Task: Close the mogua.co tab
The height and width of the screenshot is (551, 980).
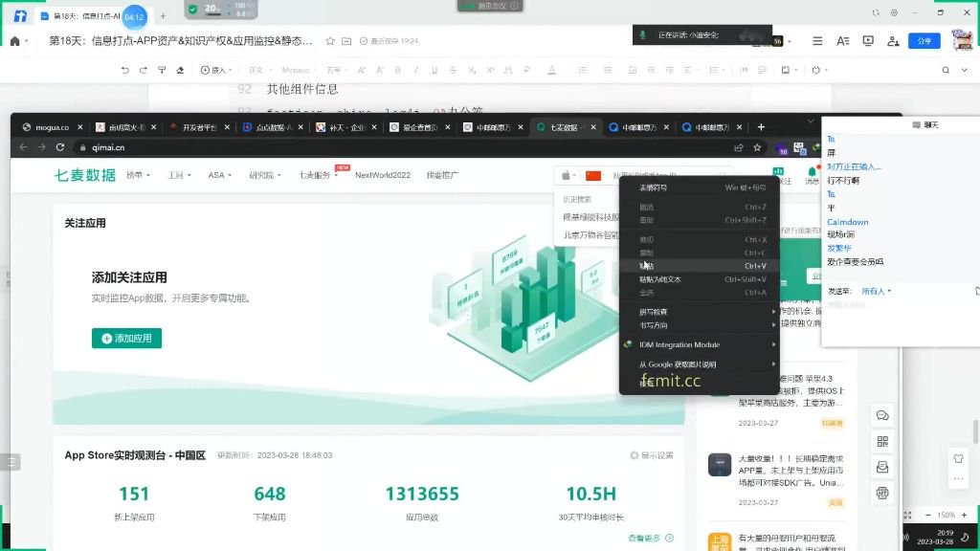Action: [x=80, y=127]
